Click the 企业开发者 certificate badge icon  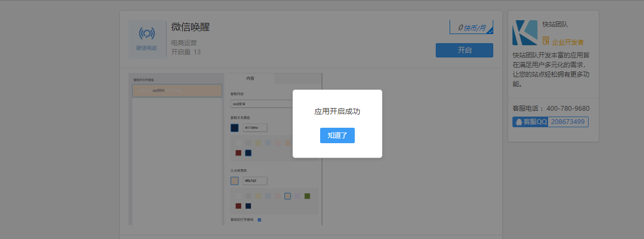(545, 41)
